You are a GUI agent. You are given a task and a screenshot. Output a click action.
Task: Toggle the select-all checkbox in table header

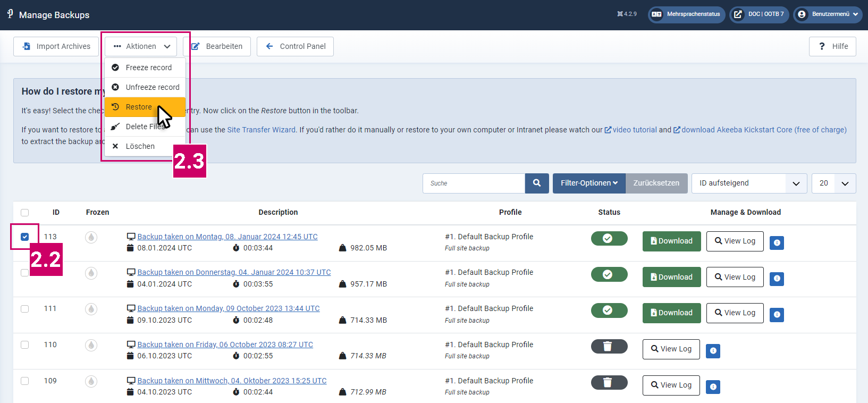point(24,213)
